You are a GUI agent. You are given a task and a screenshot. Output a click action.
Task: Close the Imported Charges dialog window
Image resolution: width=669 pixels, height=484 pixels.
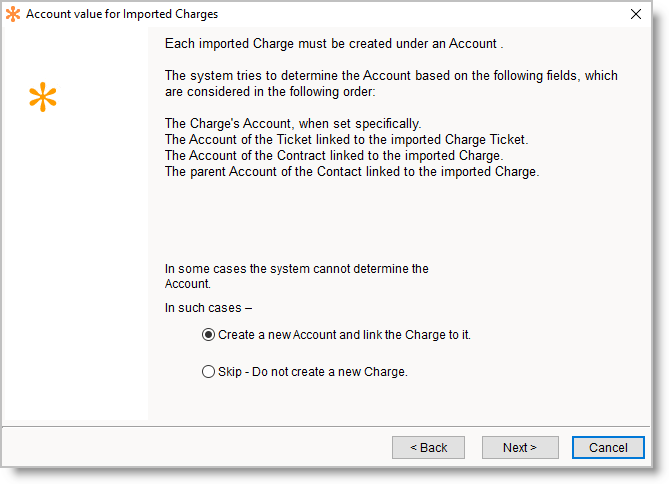(636, 14)
